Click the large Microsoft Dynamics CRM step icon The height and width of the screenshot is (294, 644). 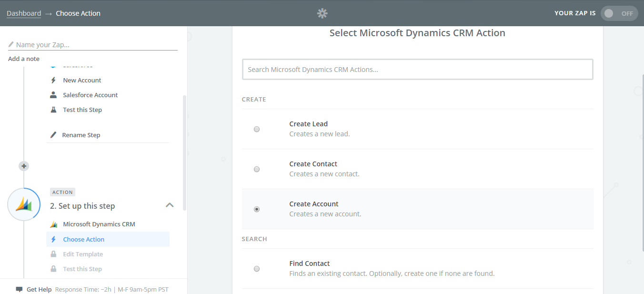click(24, 204)
